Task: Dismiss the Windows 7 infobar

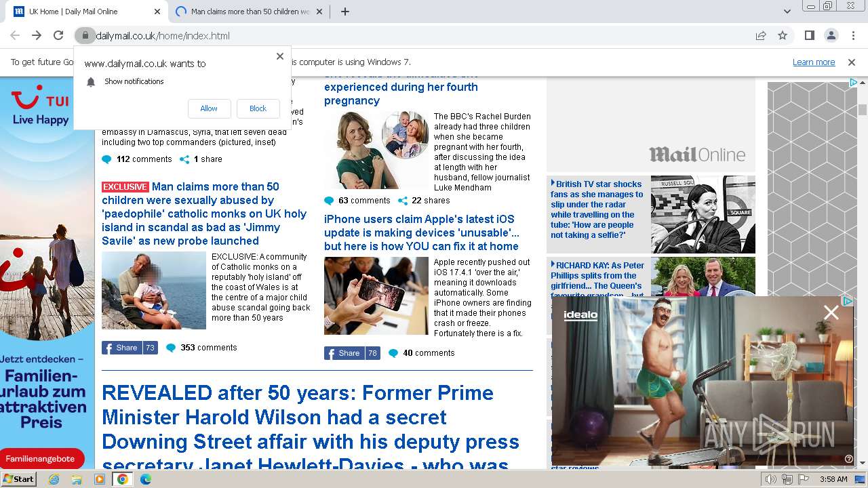Action: tap(852, 62)
